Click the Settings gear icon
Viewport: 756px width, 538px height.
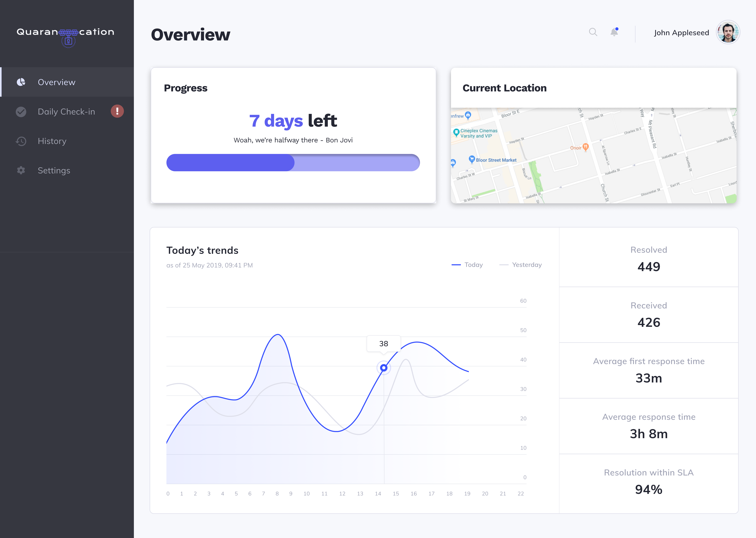[21, 170]
